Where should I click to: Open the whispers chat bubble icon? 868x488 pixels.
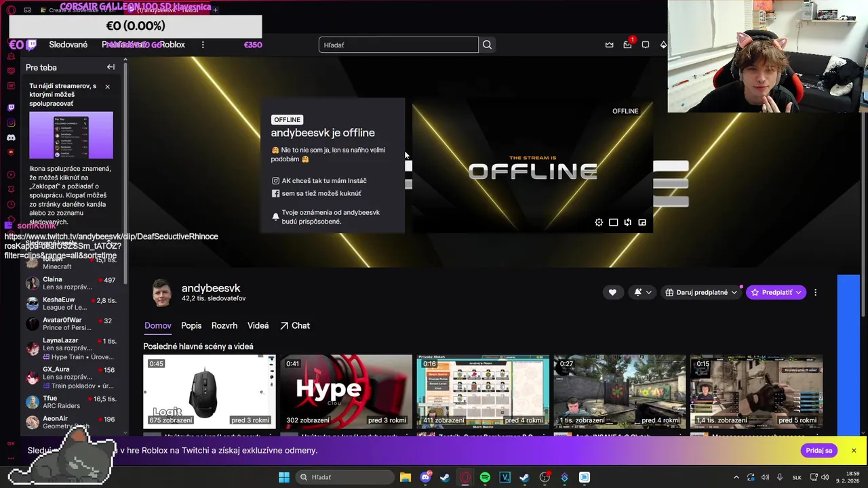click(x=646, y=45)
